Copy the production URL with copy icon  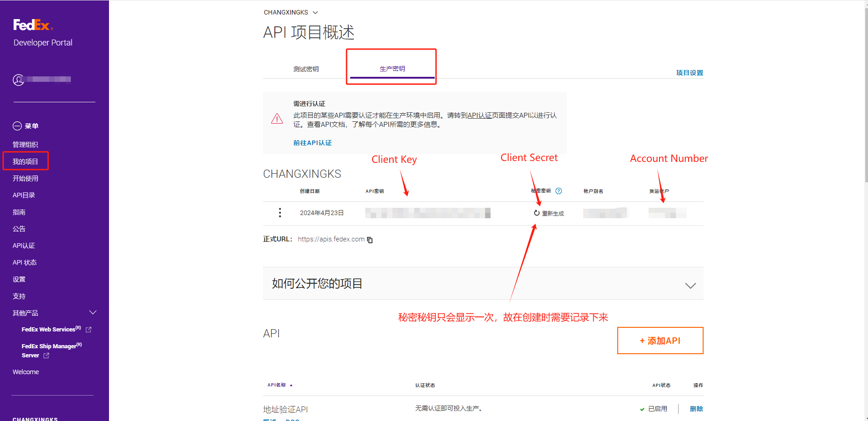[x=370, y=240]
